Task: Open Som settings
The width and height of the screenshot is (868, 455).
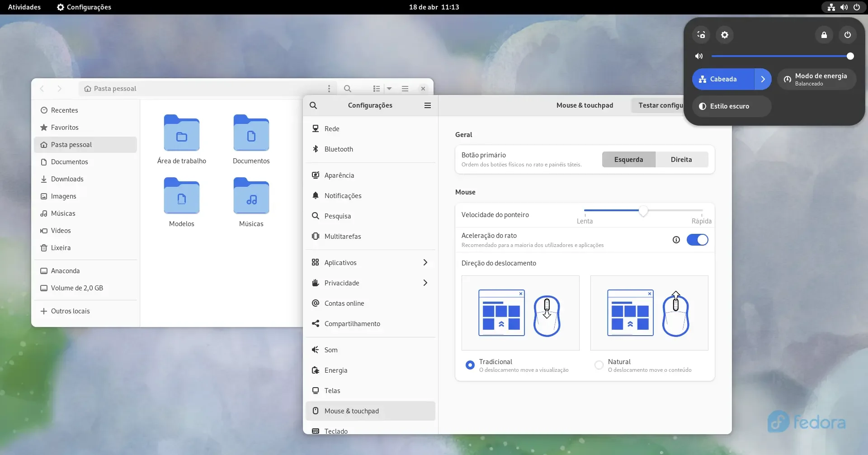Action: point(370,350)
